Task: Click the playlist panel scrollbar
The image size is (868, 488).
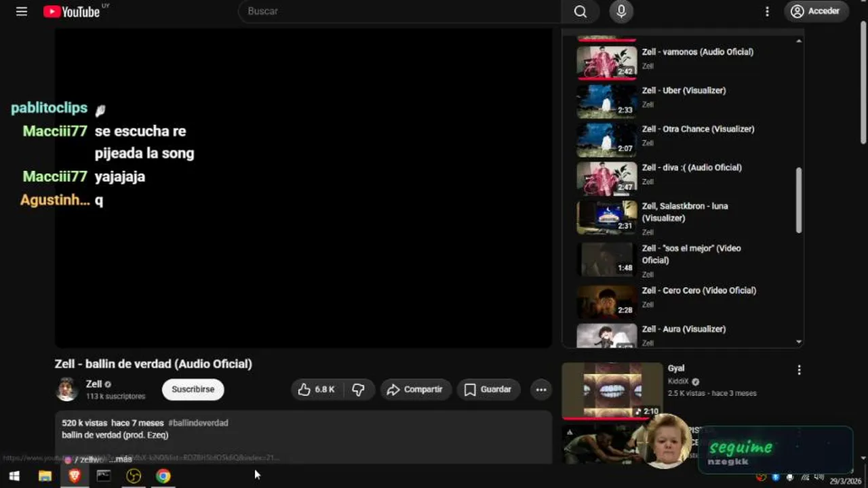Action: pos(799,201)
